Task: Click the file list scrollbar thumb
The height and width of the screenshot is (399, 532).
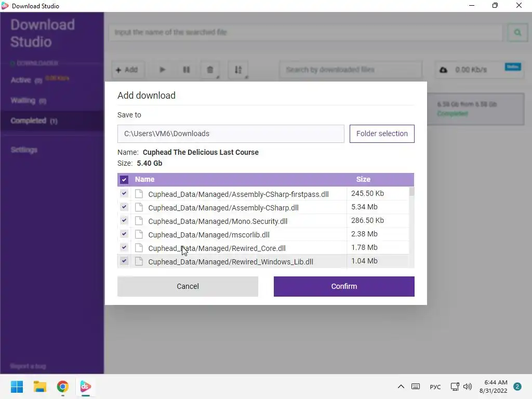Action: 411,192
